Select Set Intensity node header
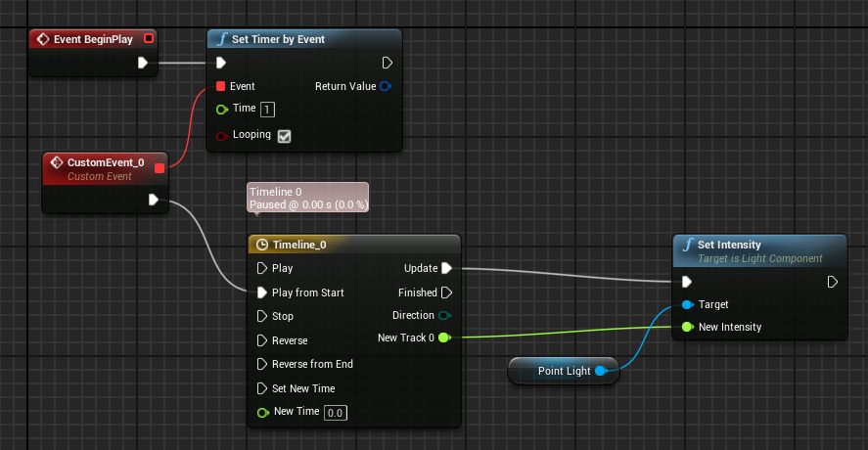Screen dimensions: 868x450 (x=759, y=250)
